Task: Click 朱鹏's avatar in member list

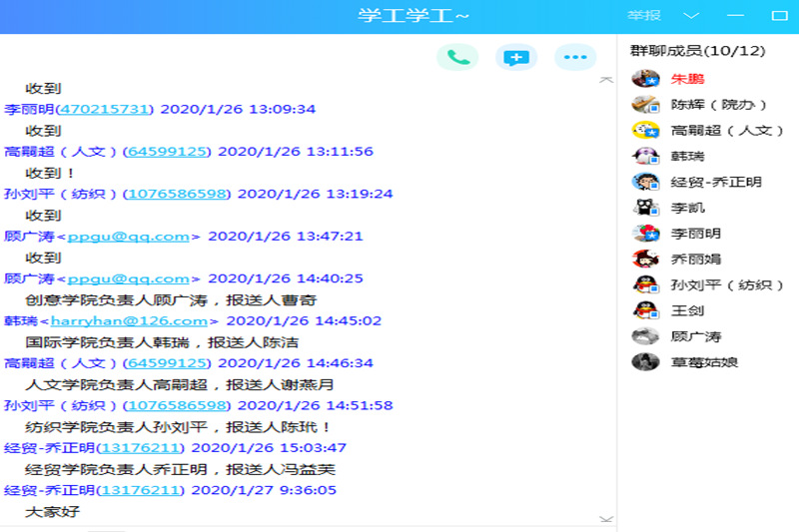Action: tap(645, 78)
